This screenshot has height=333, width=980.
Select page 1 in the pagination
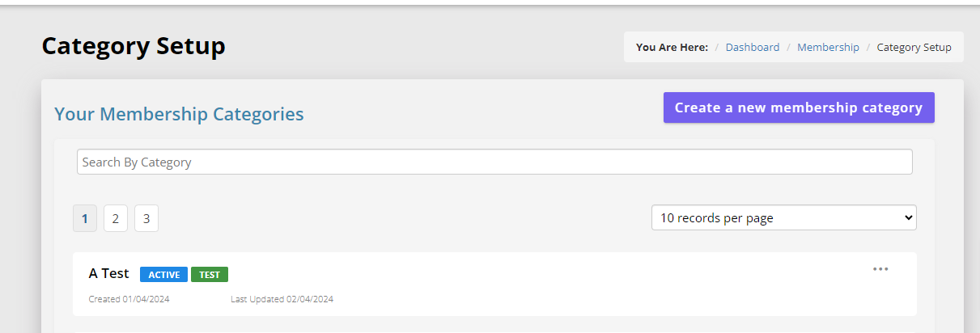[85, 218]
